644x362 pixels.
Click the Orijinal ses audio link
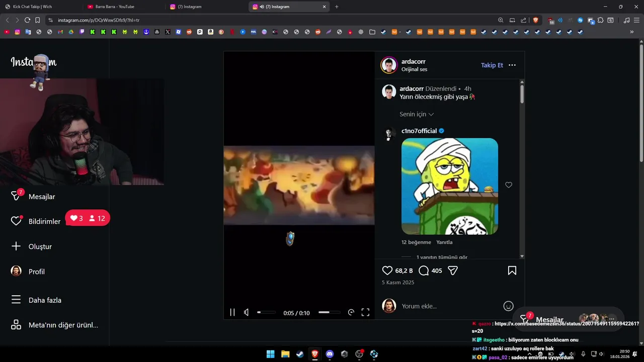[x=414, y=69]
